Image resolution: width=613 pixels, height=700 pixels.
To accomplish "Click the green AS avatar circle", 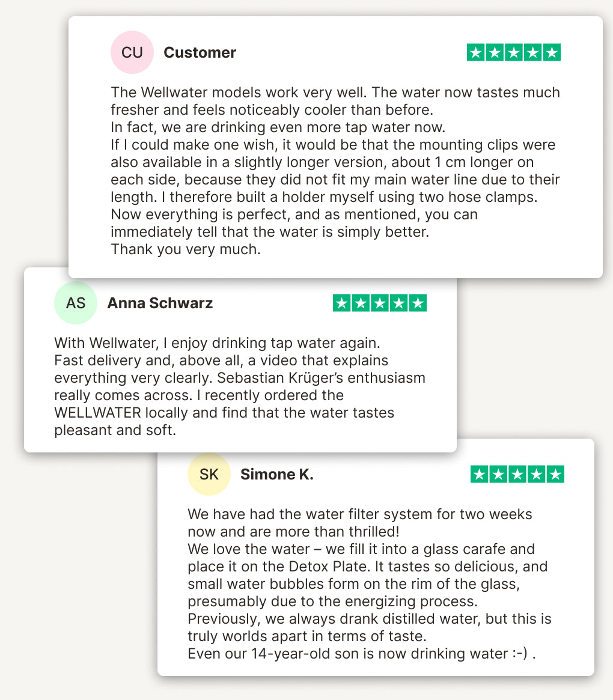I will click(x=76, y=303).
